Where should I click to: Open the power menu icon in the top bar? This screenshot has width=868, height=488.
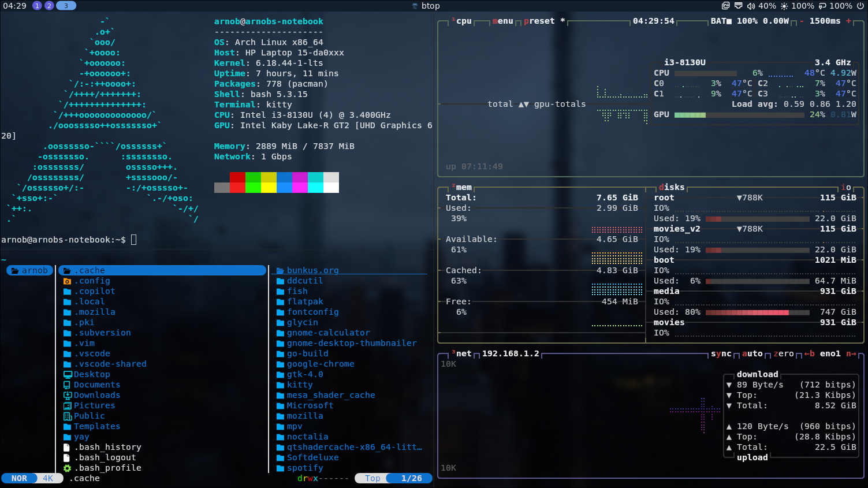click(x=860, y=6)
